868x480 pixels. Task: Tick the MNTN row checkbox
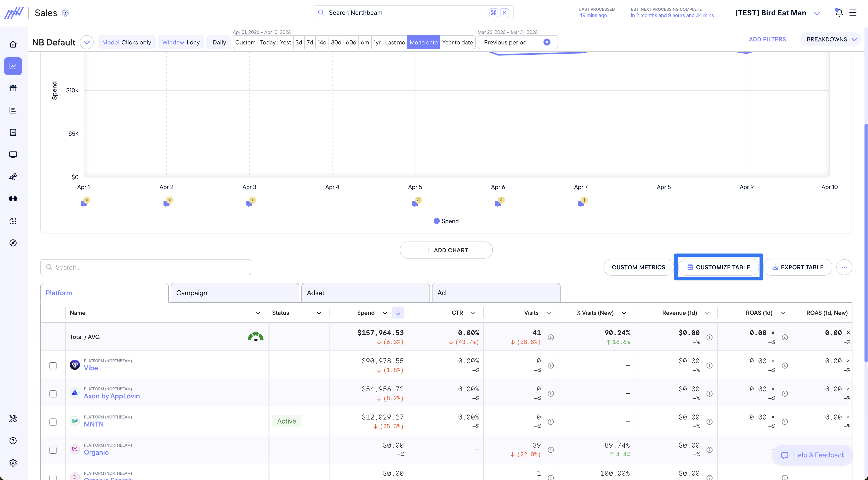53,422
